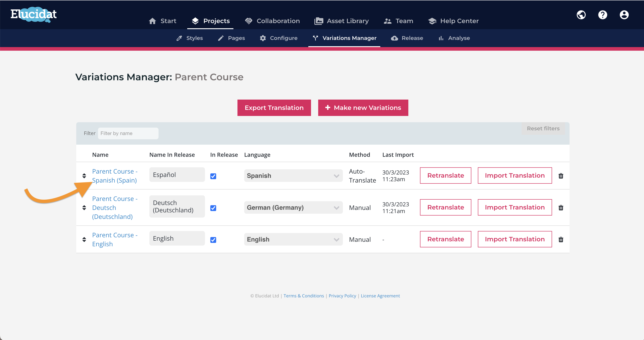The width and height of the screenshot is (644, 340).
Task: Open the Analyse sub-tab
Action: click(454, 38)
